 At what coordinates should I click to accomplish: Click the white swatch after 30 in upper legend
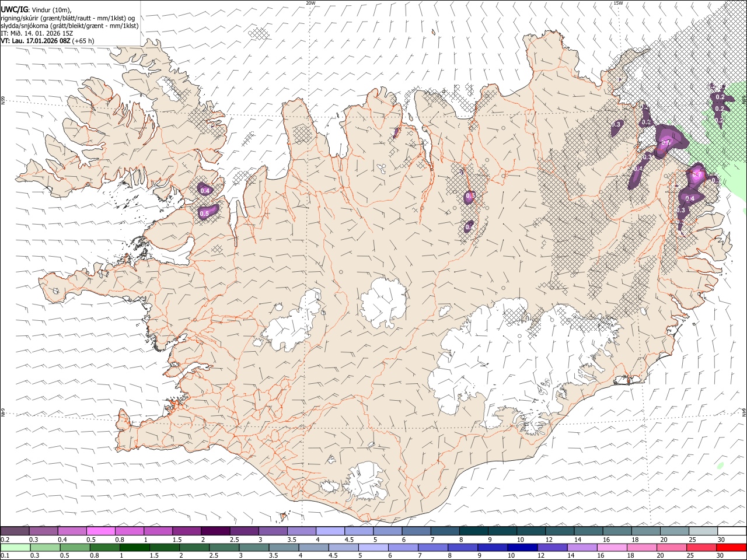pyautogui.click(x=732, y=531)
